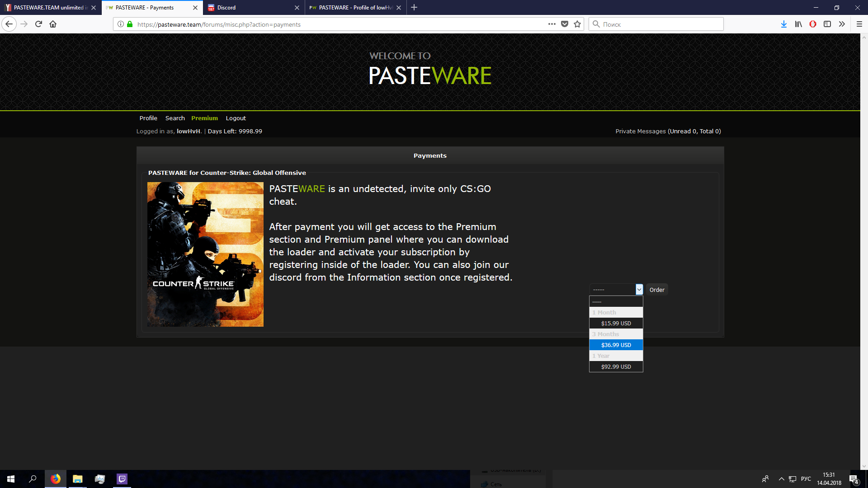868x488 pixels.
Task: Open the Library bookshelf icon
Action: click(798, 24)
